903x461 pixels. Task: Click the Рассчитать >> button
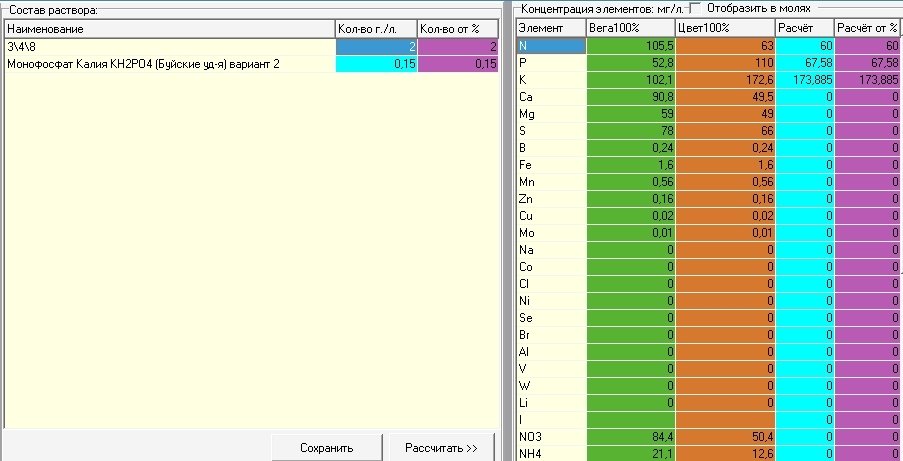click(x=442, y=448)
